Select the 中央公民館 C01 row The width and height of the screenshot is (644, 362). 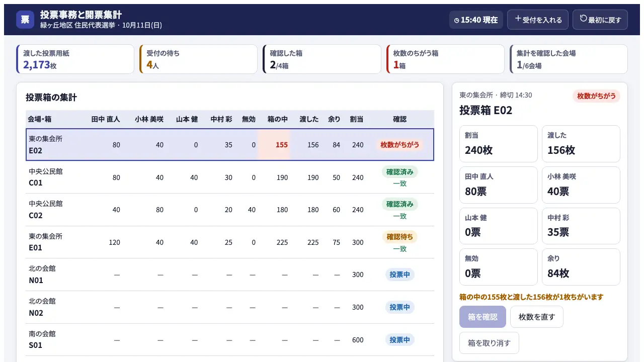(230, 177)
